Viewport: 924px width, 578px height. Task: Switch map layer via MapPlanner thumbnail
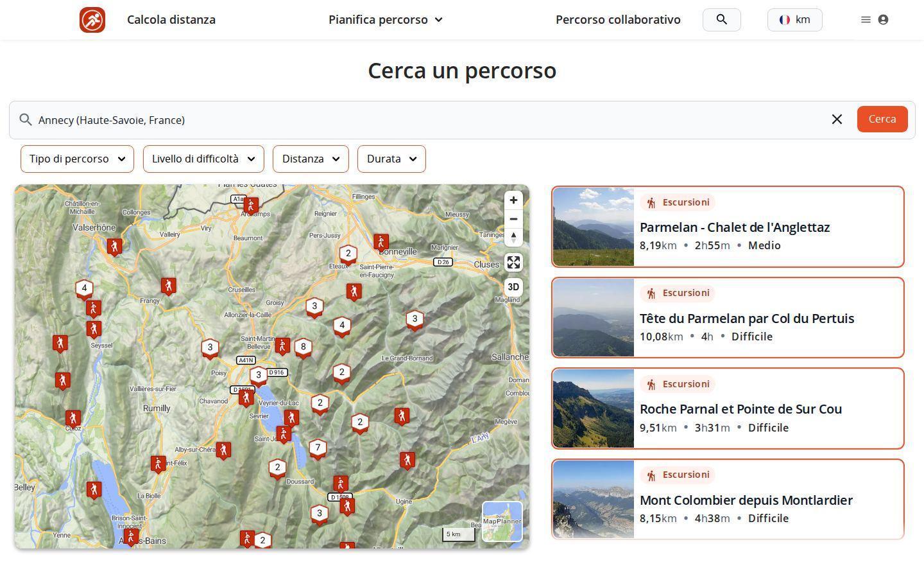pyautogui.click(x=502, y=521)
